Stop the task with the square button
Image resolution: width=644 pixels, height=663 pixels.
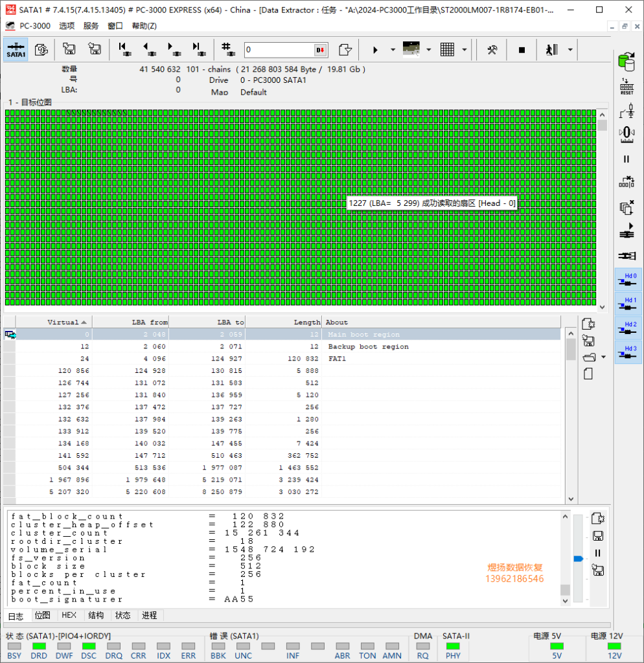[x=522, y=50]
